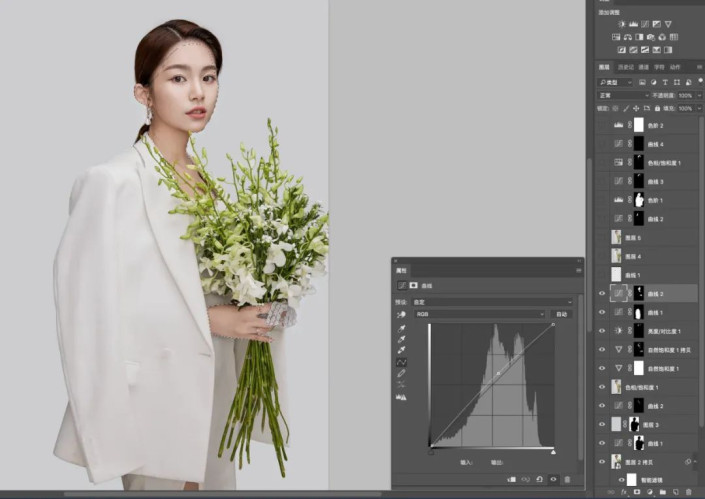705x499 pixels.
Task: Filter layers by pixel layers icon
Action: (x=643, y=82)
